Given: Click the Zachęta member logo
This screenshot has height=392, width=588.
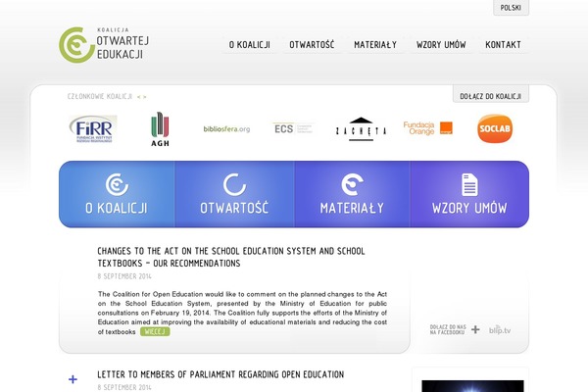Looking at the screenshot, I should pos(361,129).
